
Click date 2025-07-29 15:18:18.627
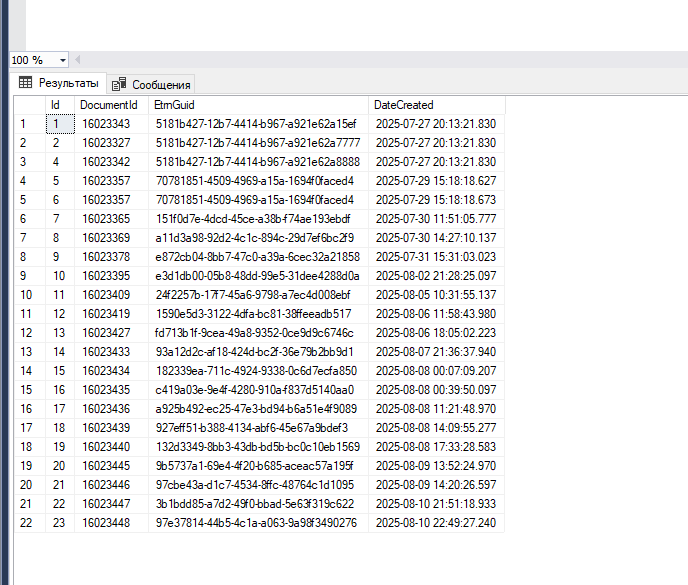[437, 181]
